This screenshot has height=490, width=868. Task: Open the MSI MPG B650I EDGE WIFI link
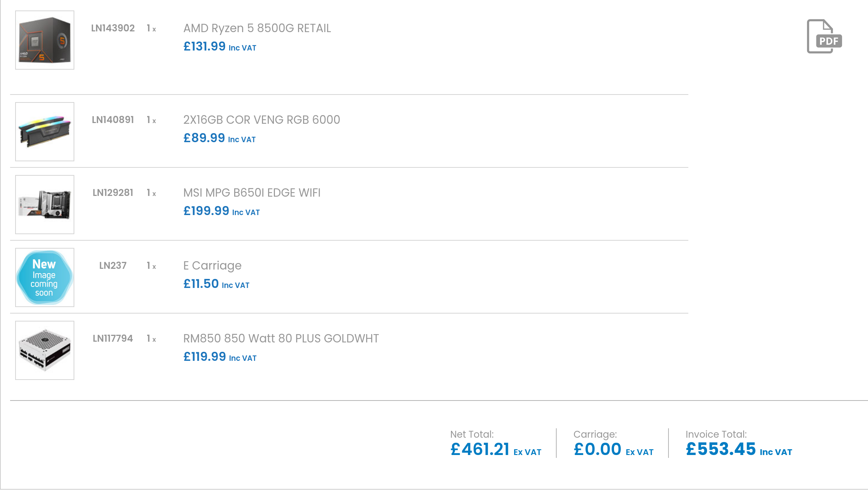coord(252,193)
